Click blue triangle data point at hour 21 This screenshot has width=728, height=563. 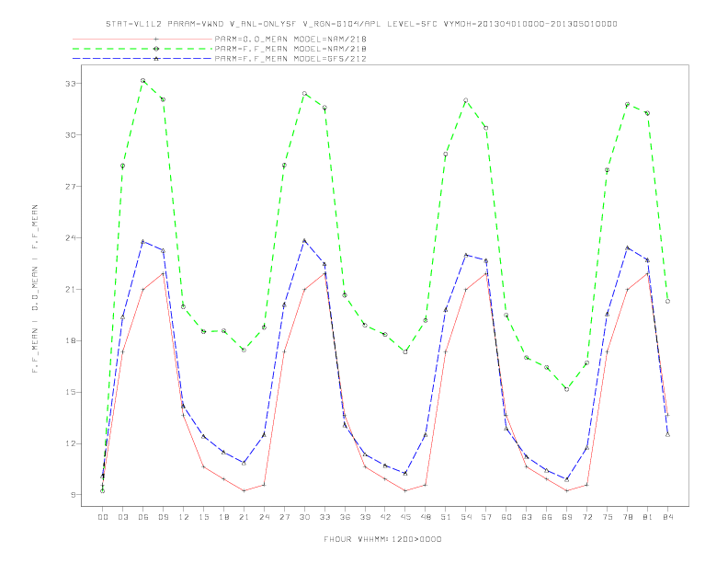pyautogui.click(x=244, y=463)
